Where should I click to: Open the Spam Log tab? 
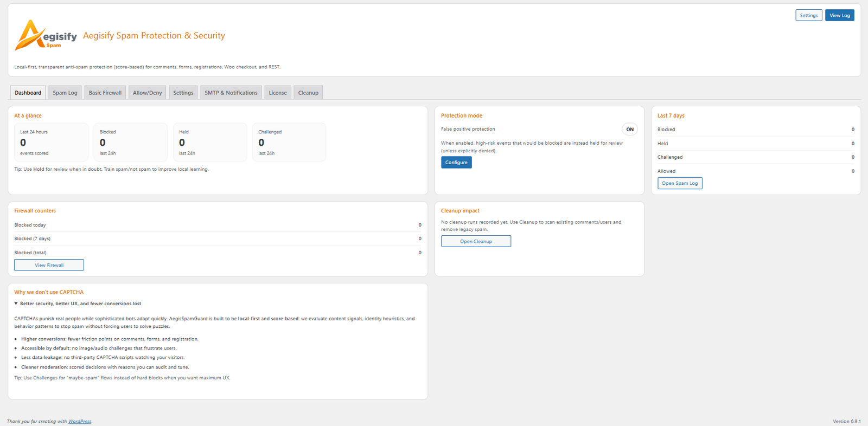[x=65, y=93]
